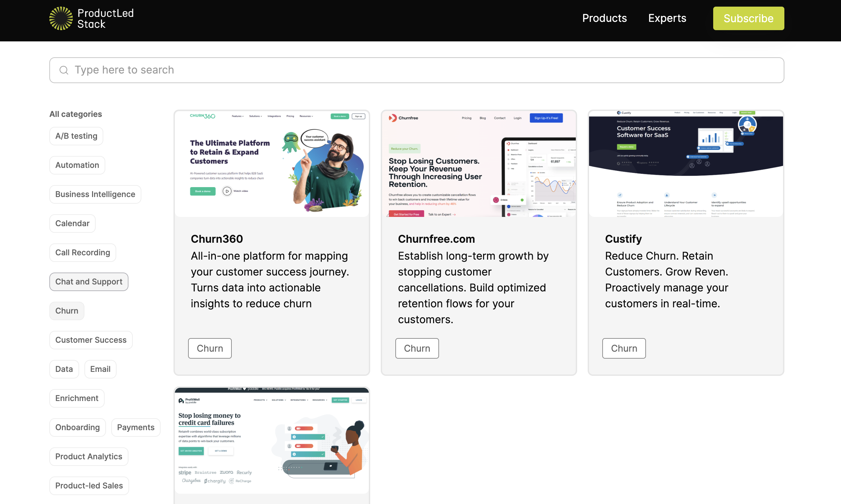Click the search magnifier icon
Screen dimensions: 841x504
coord(64,70)
